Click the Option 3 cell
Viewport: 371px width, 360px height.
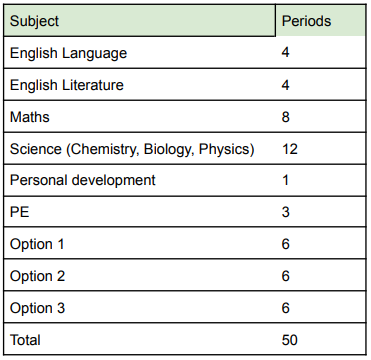pos(140,307)
